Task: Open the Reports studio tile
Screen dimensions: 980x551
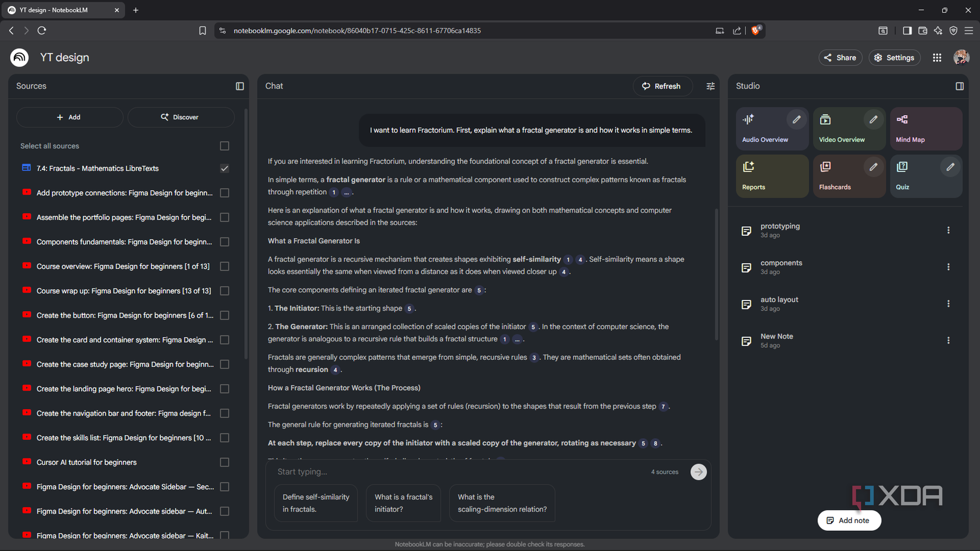Action: tap(772, 176)
